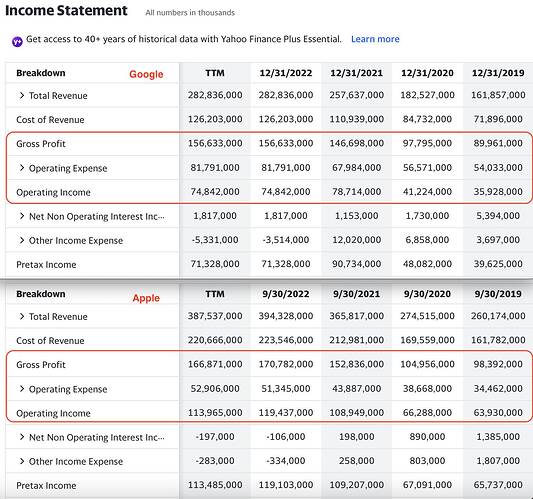Click Apple Operating Income row label
Screen dimensions: 533x499
[x=53, y=413]
